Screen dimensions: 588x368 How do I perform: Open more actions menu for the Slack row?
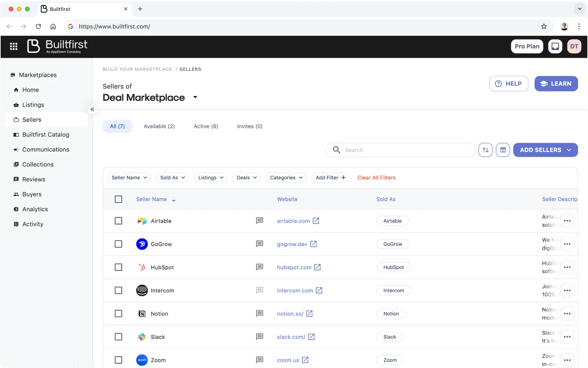[x=567, y=337]
